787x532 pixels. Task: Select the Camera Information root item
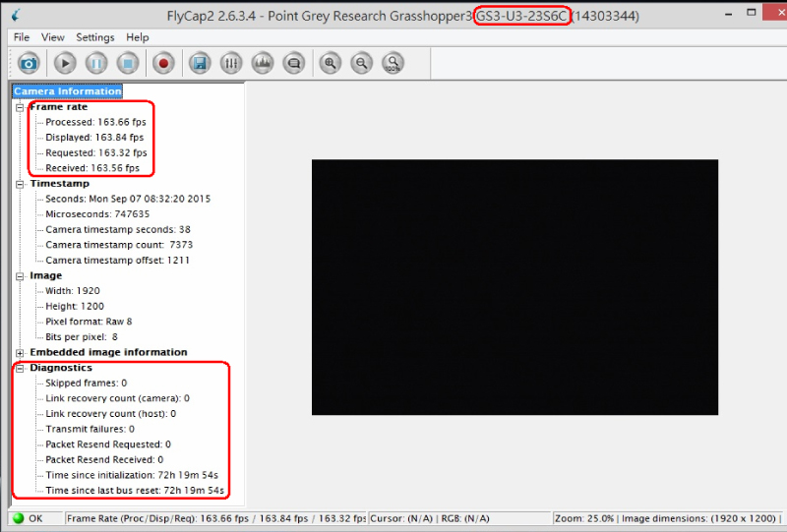coord(68,91)
